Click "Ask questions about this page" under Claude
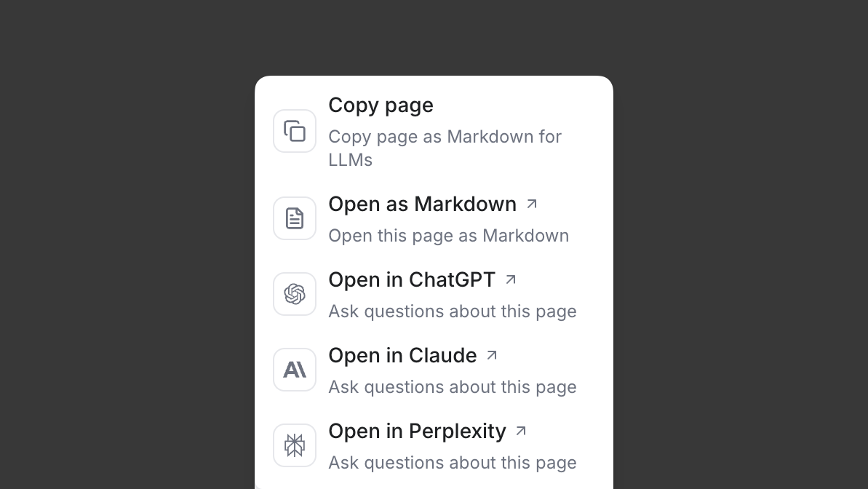 click(452, 387)
